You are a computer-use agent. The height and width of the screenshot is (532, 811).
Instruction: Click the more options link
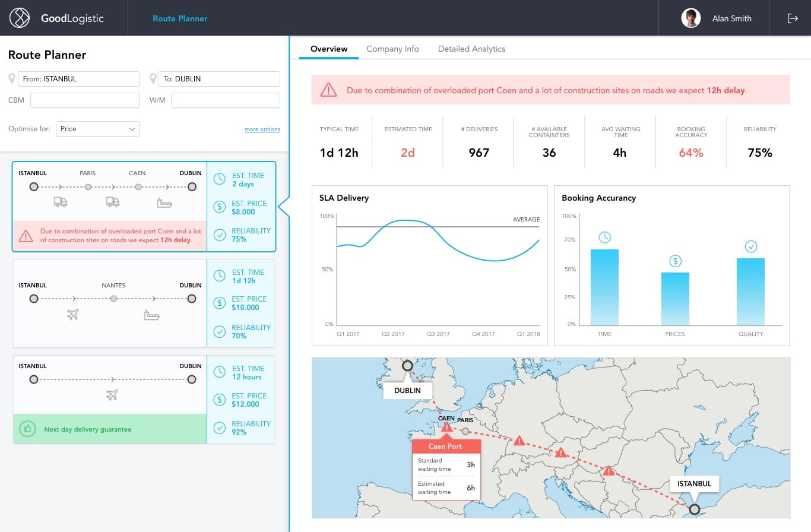tap(262, 129)
